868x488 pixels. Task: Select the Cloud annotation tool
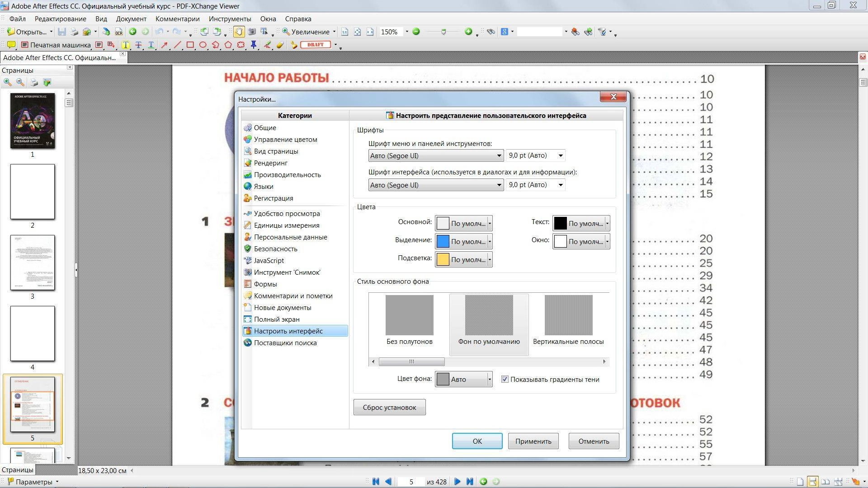coord(241,45)
